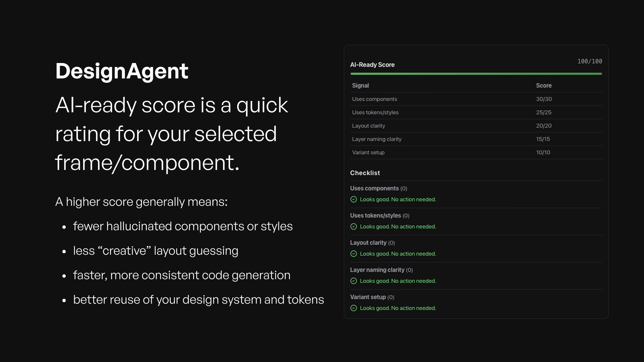
Task: Click the DesignAgent heading
Action: pos(122,71)
